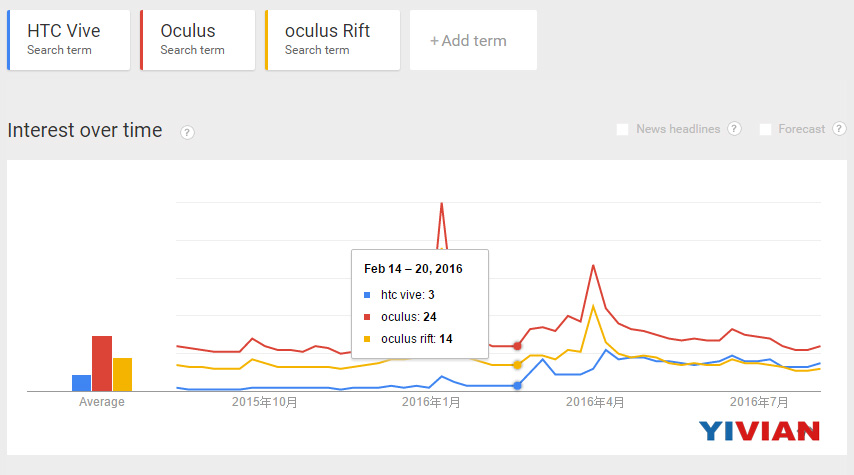Click blue HTC Vive average bar
Screen dimensions: 854x475
click(81, 383)
